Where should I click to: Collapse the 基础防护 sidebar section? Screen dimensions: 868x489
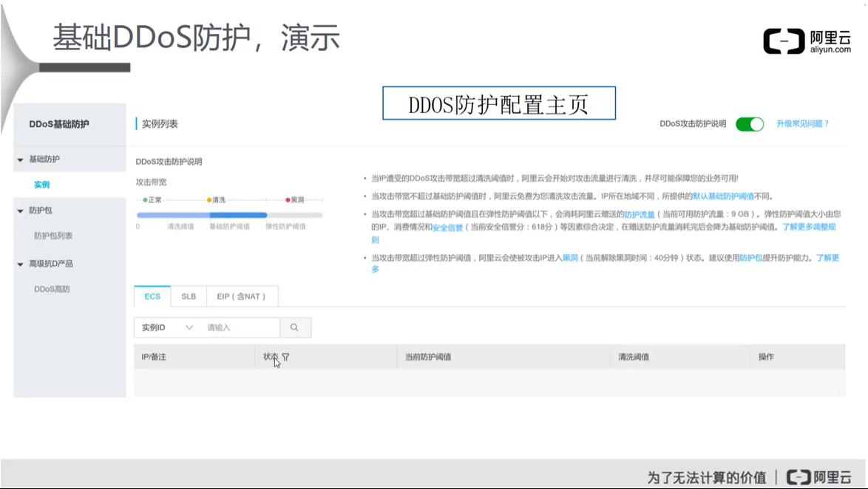(21, 160)
